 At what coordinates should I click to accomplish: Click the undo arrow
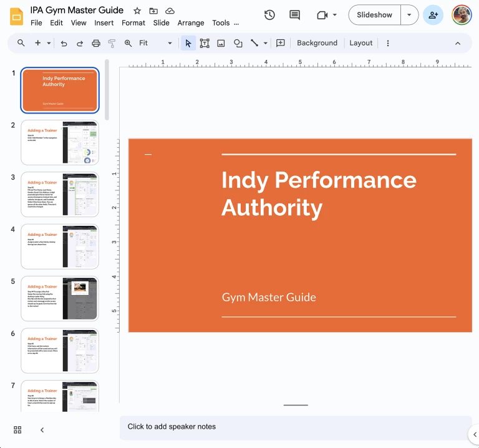64,43
